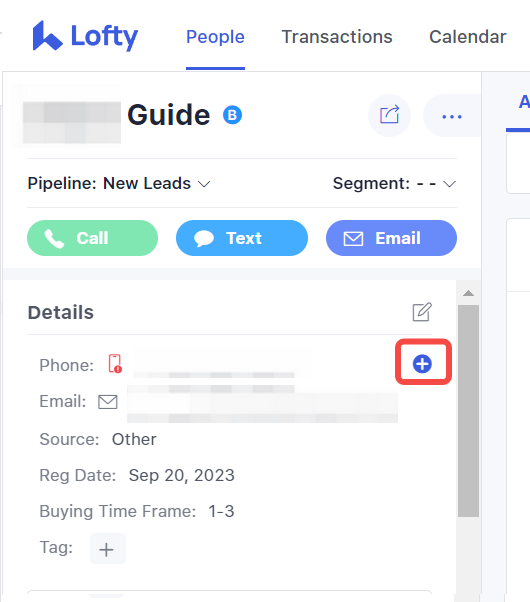Viewport: 530px width, 602px height.
Task: Go to the Calendar tab
Action: click(468, 37)
